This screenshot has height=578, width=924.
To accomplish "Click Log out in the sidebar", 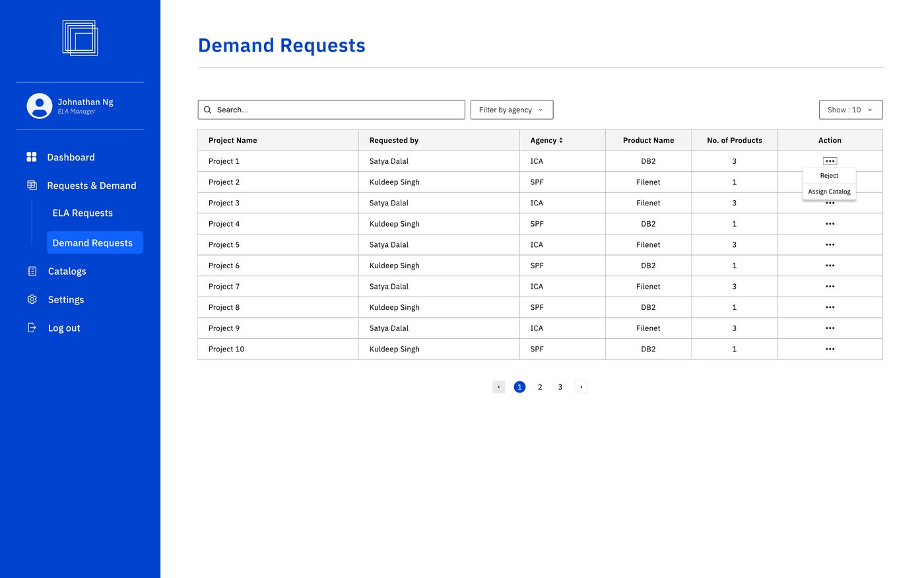I will [64, 328].
